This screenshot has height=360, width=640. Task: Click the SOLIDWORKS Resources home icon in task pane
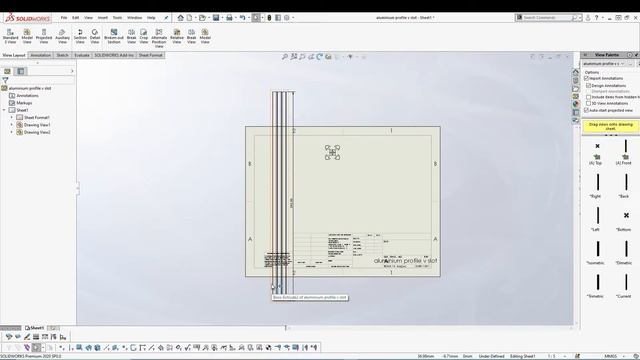point(576,72)
